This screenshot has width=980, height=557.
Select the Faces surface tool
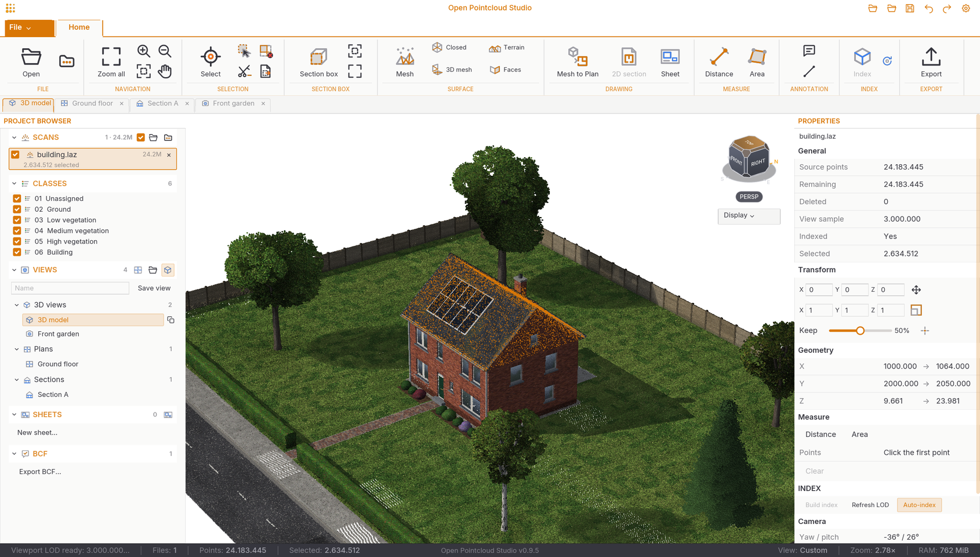click(506, 70)
